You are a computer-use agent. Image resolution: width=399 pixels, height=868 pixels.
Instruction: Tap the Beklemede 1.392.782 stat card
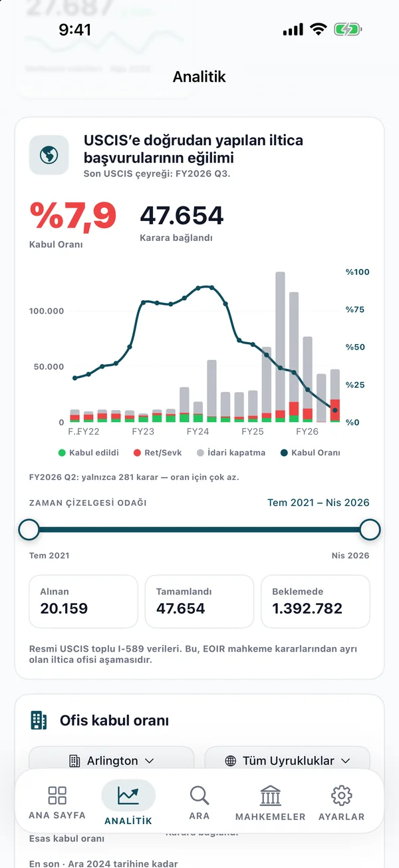[315, 602]
